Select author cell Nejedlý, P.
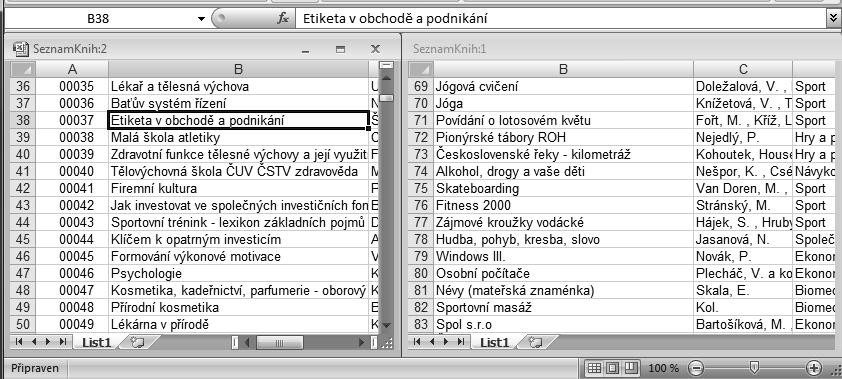842x379 pixels. (743, 137)
